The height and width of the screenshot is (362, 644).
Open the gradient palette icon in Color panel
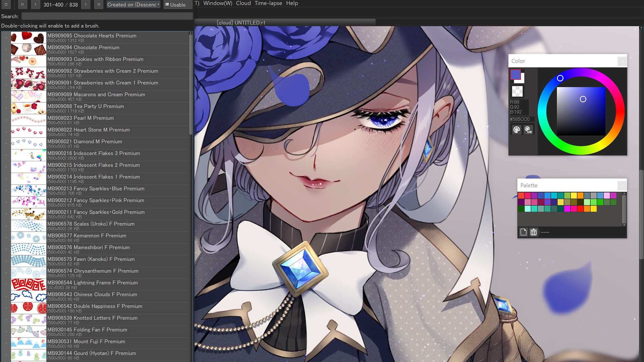click(528, 130)
